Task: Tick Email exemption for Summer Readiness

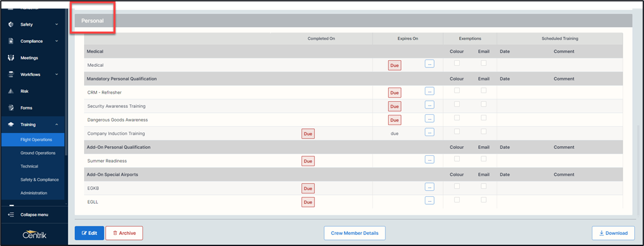Action: 484,158
